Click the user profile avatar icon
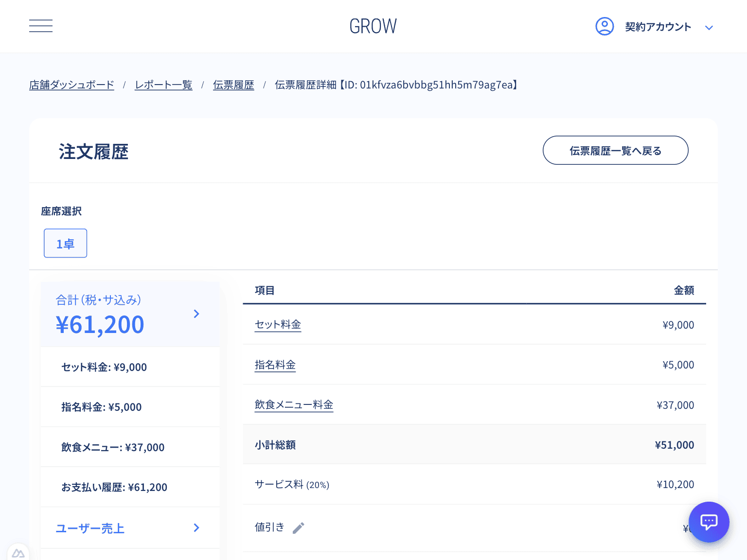The image size is (747, 560). click(x=605, y=26)
